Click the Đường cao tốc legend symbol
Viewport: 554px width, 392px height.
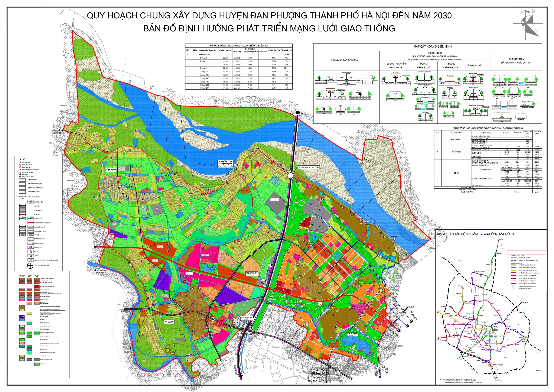click(x=31, y=202)
